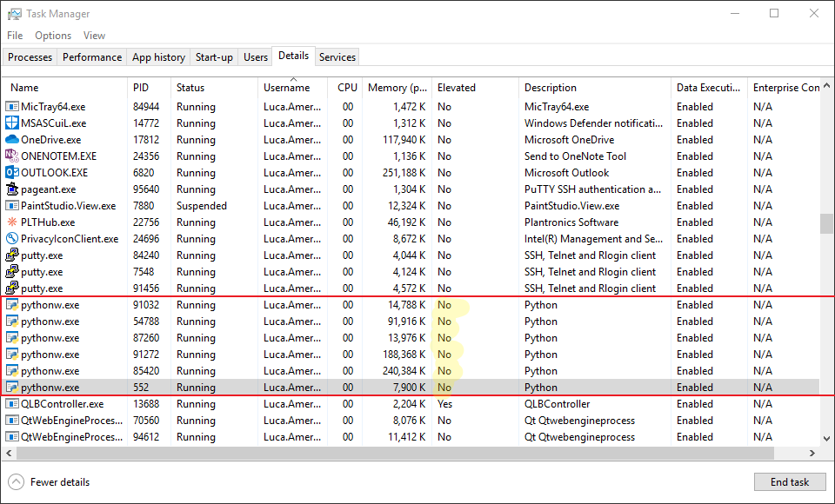Click description Microsoft Outlook

click(566, 172)
